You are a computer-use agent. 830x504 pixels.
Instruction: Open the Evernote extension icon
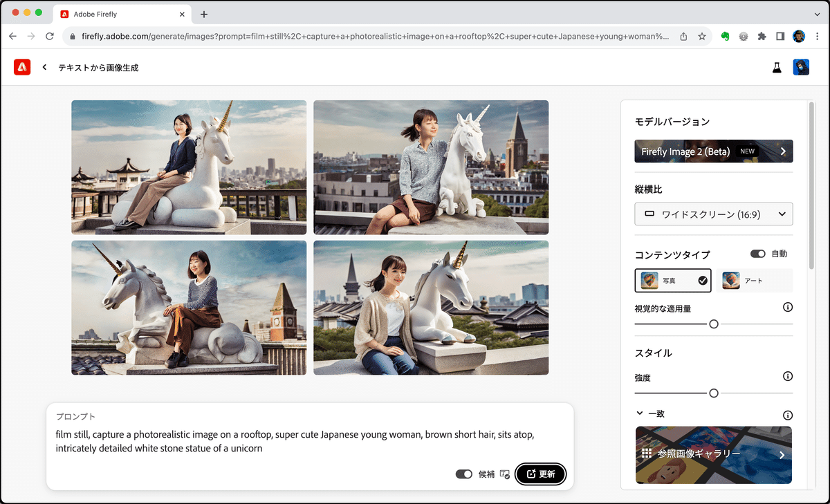725,36
